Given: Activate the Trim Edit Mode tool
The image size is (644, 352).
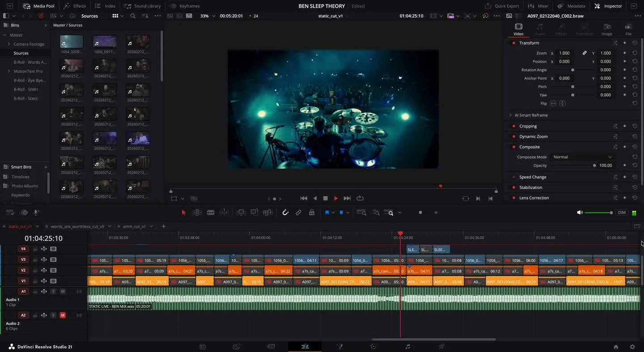Looking at the screenshot, I should (197, 213).
